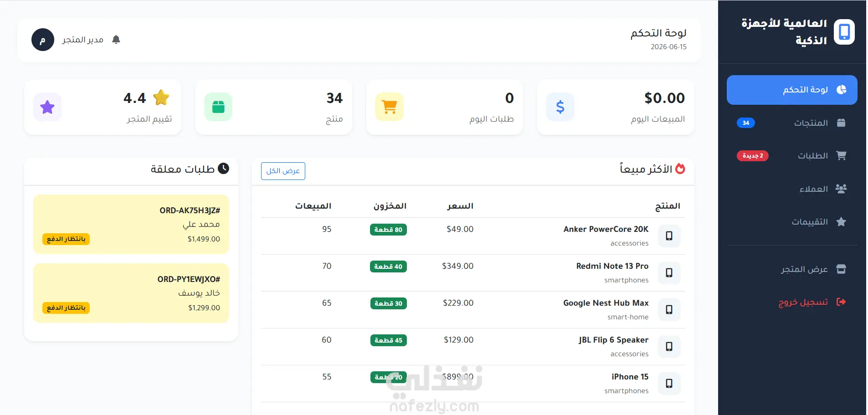Click the dollar sign sales icon
868x415 pixels.
(560, 107)
